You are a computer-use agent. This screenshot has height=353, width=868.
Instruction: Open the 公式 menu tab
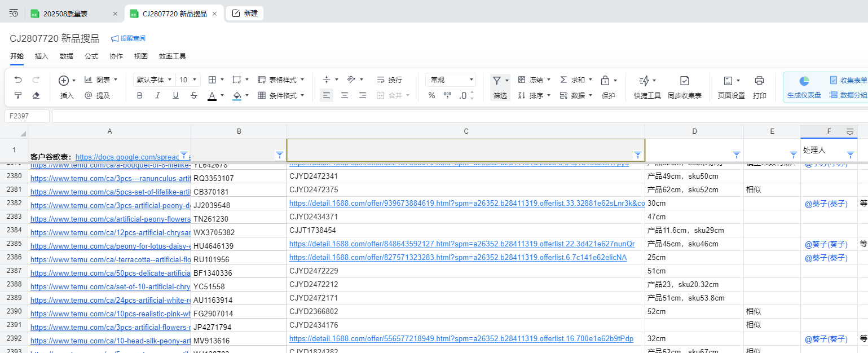(91, 56)
